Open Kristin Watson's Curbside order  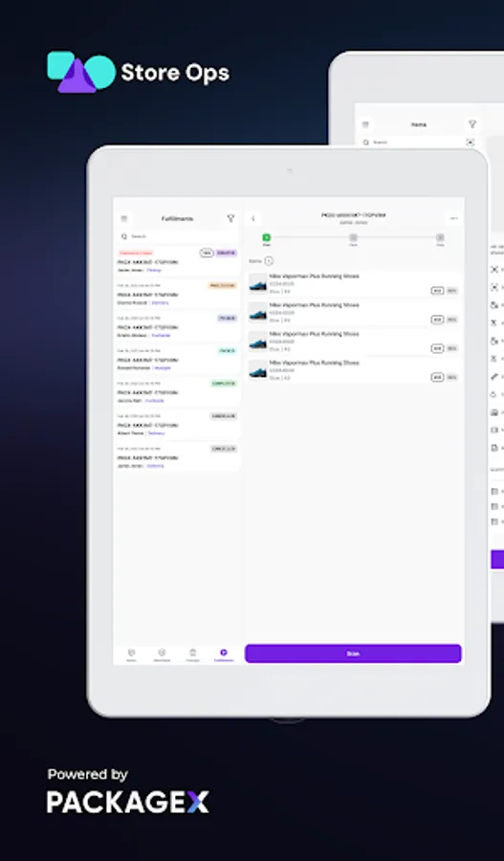point(177,326)
